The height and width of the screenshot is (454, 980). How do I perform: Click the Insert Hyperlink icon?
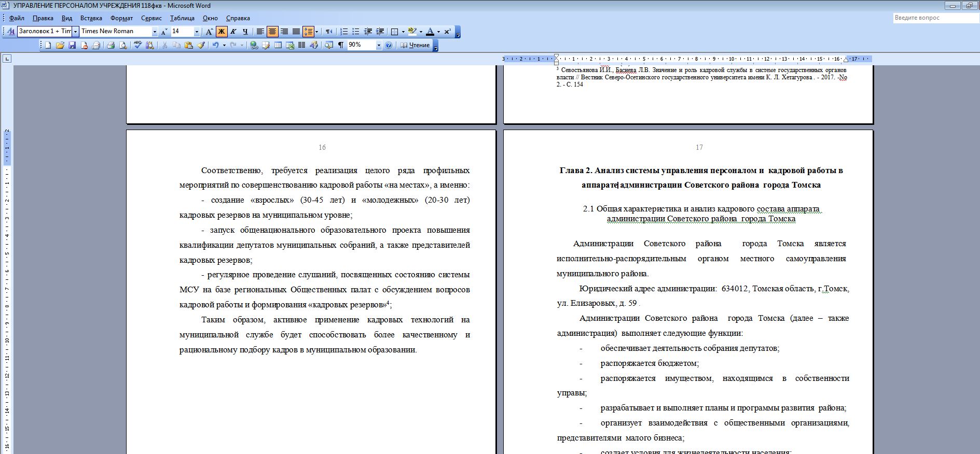click(254, 46)
